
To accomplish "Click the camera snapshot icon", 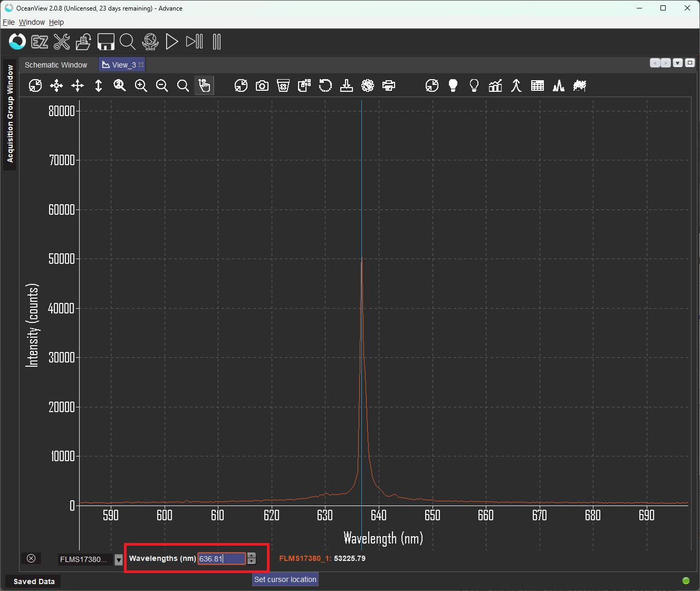I will [262, 85].
